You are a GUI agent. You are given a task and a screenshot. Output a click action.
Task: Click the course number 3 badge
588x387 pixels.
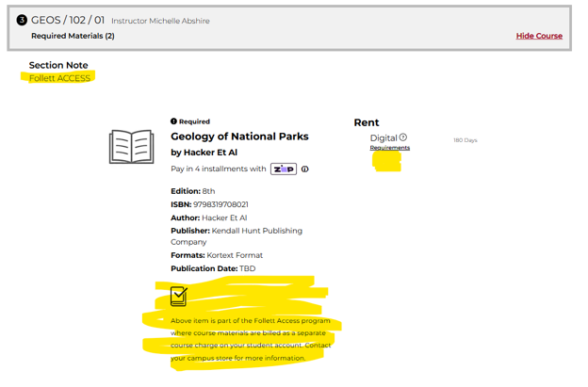point(22,20)
